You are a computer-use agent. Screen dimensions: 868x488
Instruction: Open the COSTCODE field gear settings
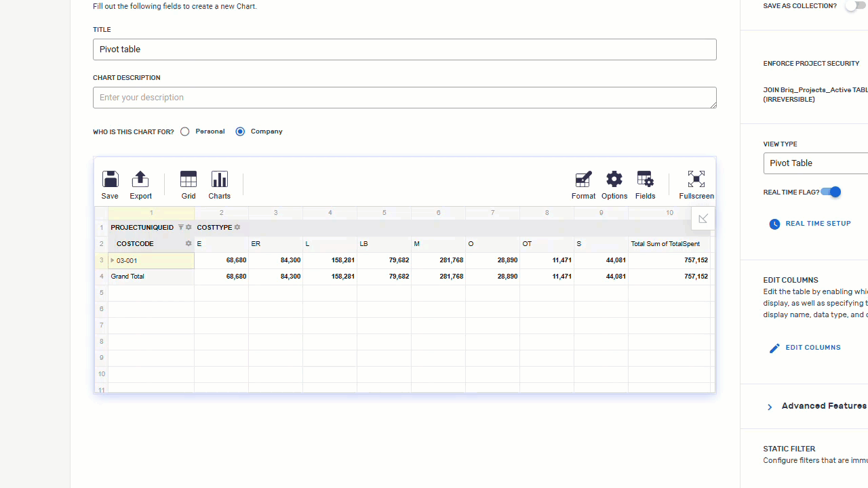(x=189, y=244)
